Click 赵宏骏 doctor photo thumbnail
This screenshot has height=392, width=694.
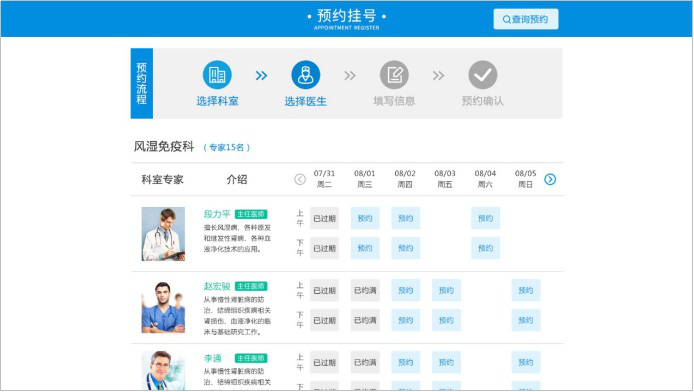click(x=163, y=306)
